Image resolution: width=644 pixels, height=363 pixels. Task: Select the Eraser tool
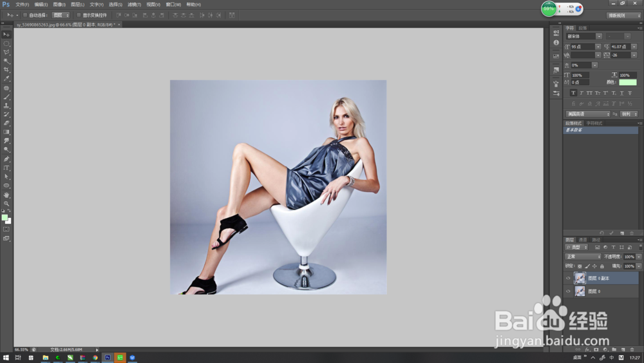pyautogui.click(x=6, y=123)
